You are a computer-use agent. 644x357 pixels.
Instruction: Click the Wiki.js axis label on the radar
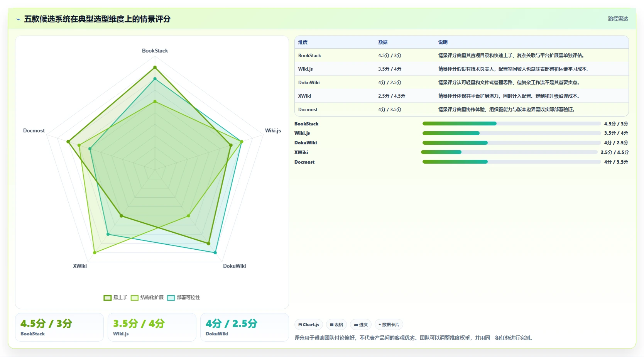coord(273,130)
